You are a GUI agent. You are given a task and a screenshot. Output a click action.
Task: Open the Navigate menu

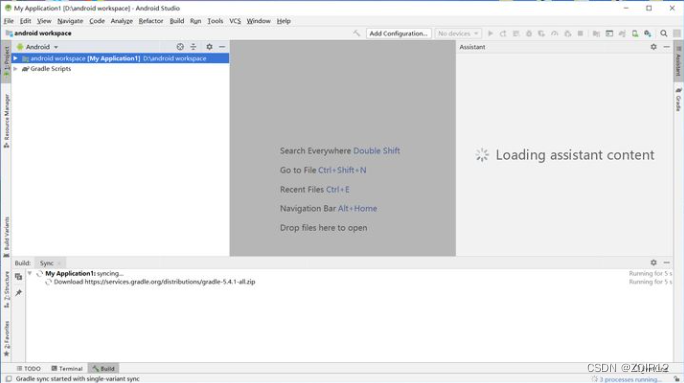coord(70,21)
